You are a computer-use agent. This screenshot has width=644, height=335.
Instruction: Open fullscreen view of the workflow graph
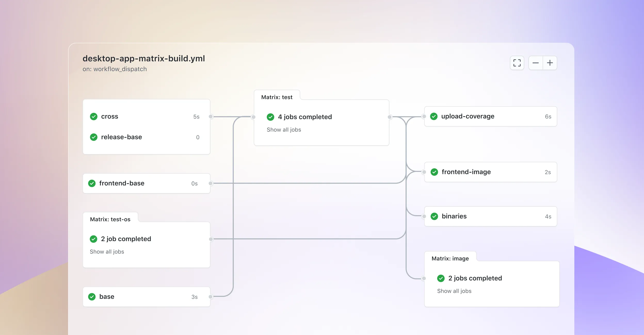[x=517, y=63]
